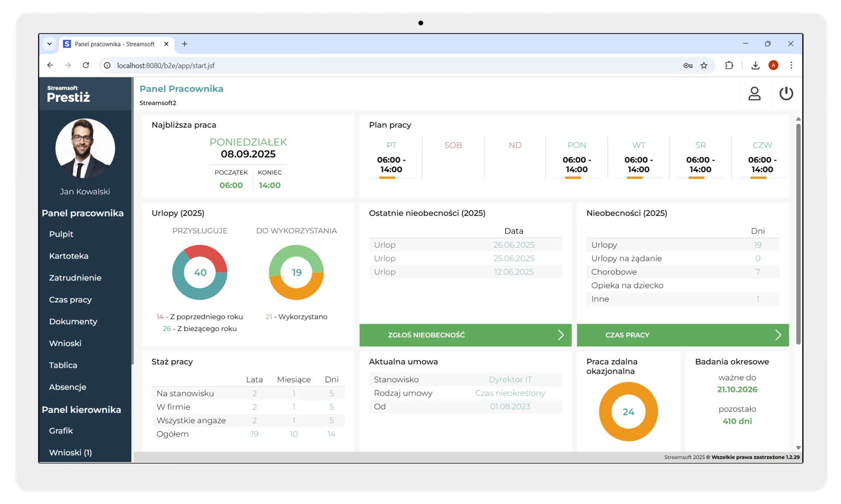Open the browser extensions puzzle icon
Image resolution: width=841 pixels, height=504 pixels.
tap(729, 66)
